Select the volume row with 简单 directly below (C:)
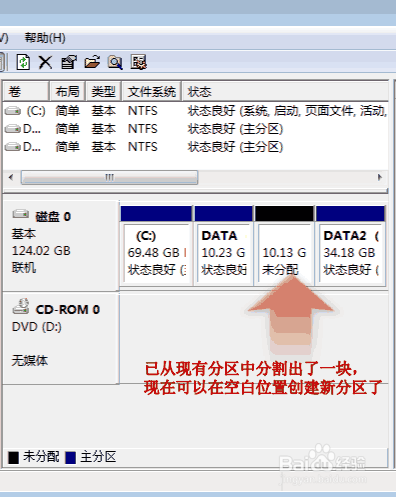 196,129
